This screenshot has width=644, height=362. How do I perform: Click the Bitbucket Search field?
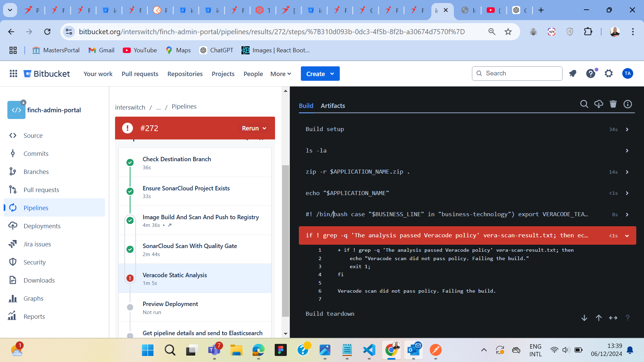point(517,73)
